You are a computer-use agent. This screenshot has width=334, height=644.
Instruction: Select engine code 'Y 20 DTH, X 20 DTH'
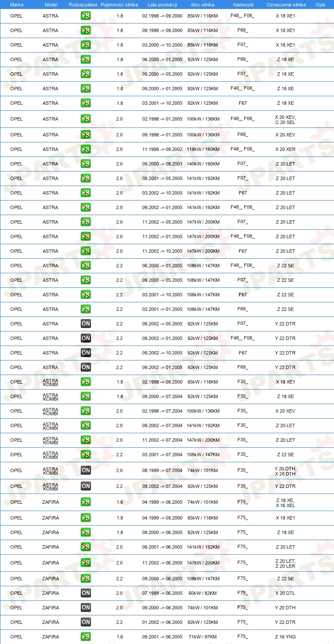coord(285,471)
